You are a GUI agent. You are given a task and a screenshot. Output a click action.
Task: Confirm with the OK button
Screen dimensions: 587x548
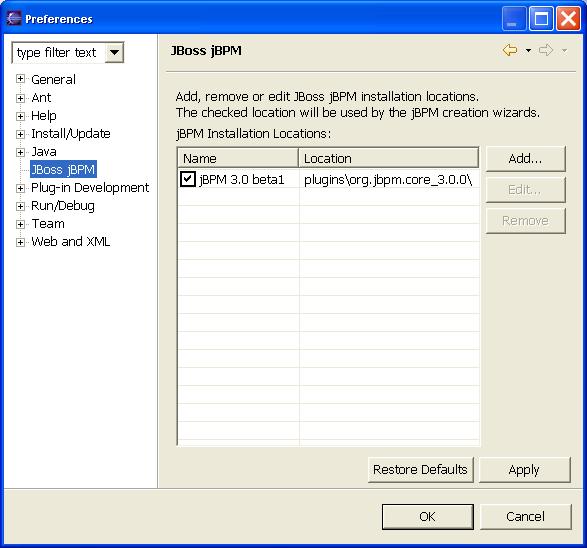coord(428,517)
